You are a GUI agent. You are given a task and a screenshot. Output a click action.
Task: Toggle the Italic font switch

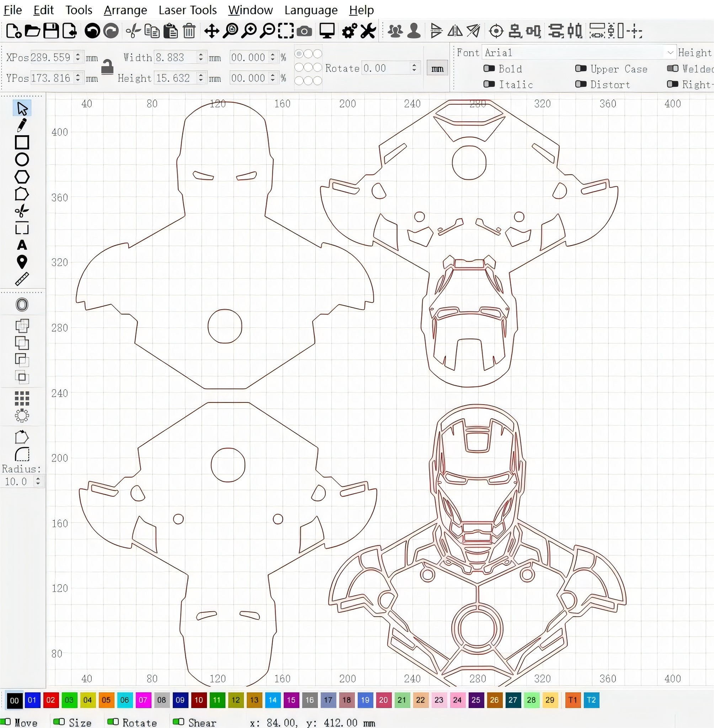(489, 84)
